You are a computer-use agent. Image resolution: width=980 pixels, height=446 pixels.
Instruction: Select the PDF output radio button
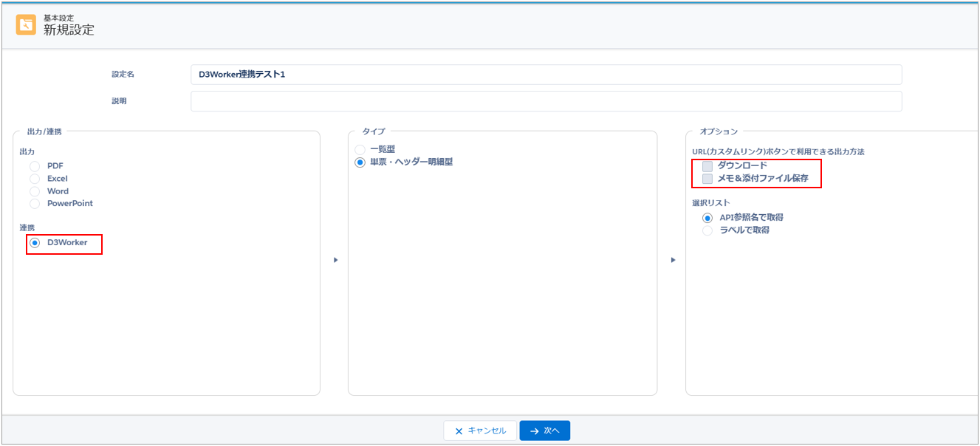[35, 166]
